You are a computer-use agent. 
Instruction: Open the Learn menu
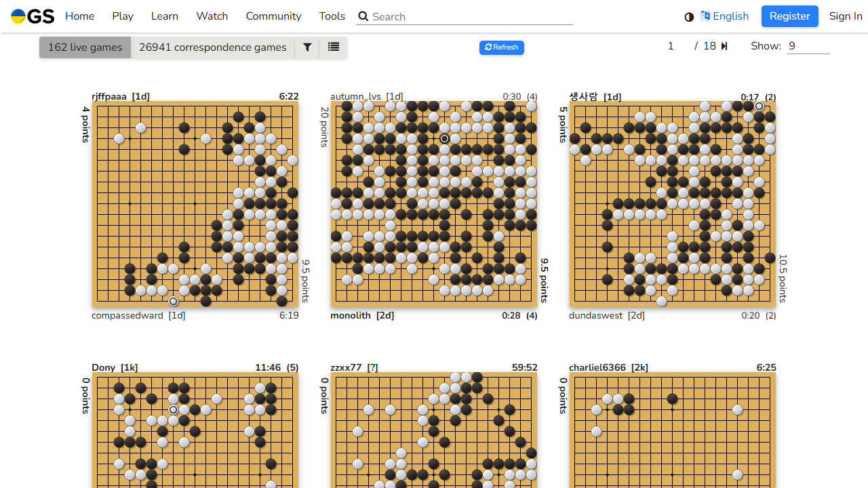(165, 16)
